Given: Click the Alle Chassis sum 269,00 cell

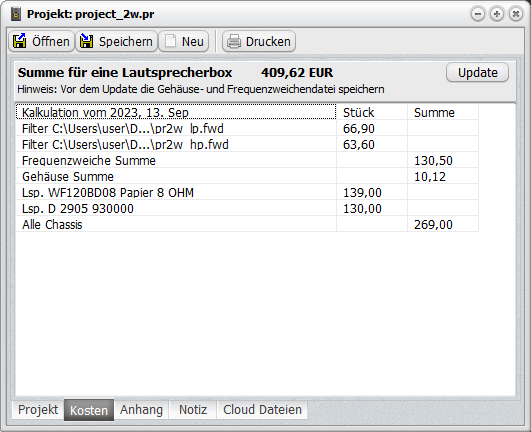Looking at the screenshot, I should point(443,224).
